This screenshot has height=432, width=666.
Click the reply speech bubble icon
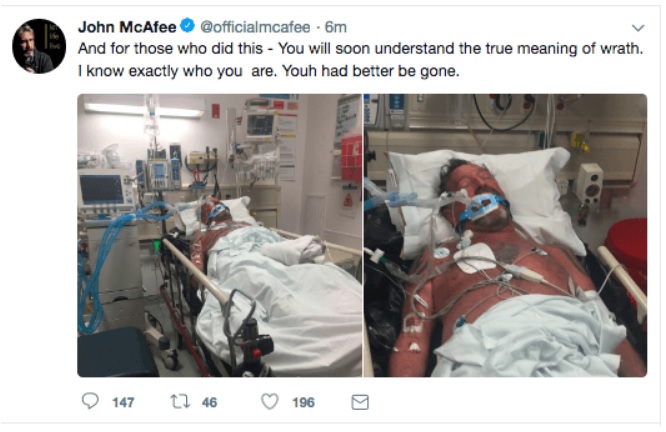[x=90, y=401]
